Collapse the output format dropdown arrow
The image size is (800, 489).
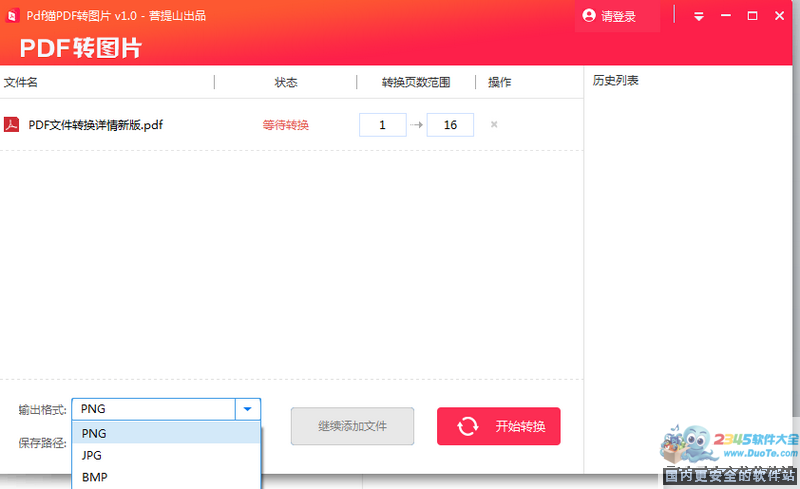247,409
